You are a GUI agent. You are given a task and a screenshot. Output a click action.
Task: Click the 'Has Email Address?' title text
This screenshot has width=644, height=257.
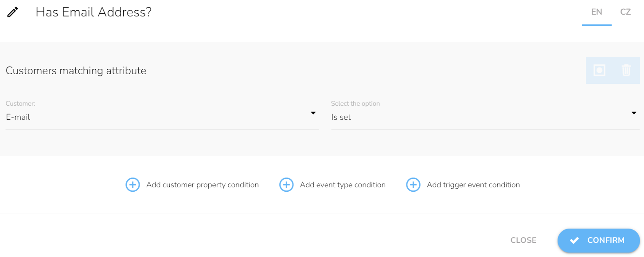click(94, 12)
